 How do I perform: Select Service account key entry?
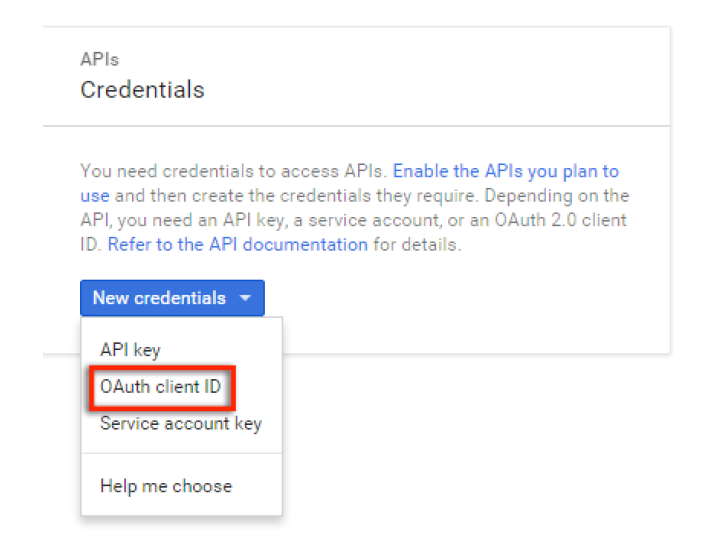[x=181, y=424]
